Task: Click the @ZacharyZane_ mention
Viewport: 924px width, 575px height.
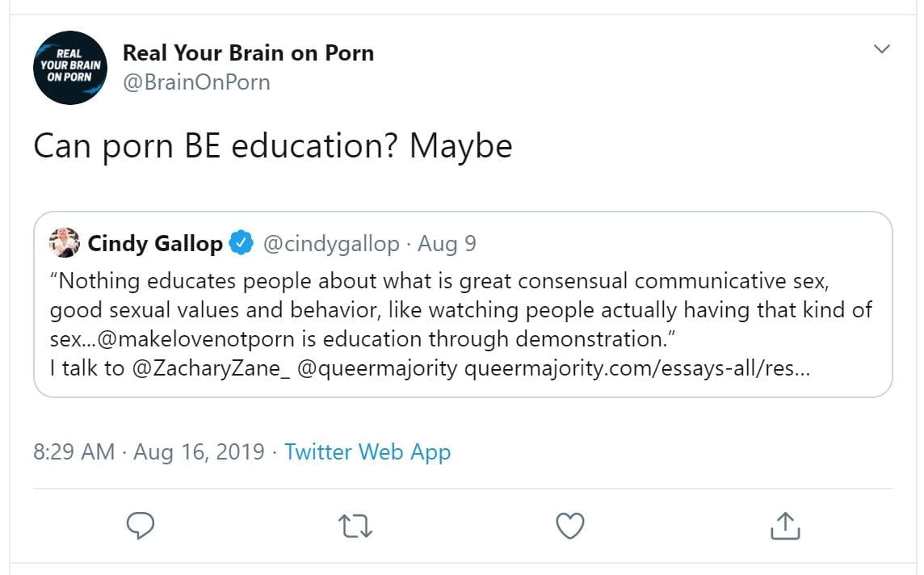Action: click(208, 368)
